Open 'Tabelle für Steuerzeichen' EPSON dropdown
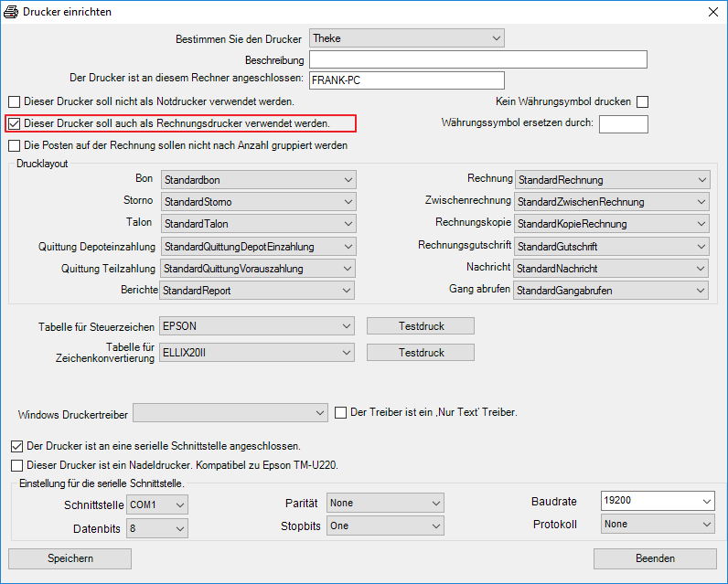This screenshot has width=728, height=584. coord(257,326)
